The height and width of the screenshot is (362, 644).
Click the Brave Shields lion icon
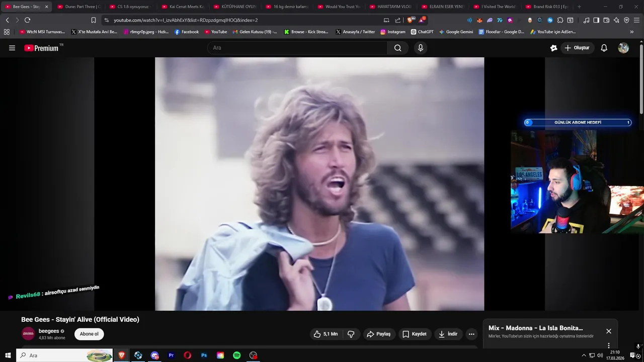tap(410, 20)
